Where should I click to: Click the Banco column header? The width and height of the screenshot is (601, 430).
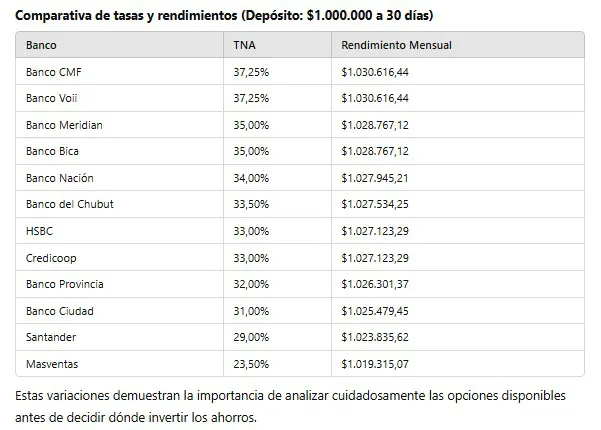41,46
